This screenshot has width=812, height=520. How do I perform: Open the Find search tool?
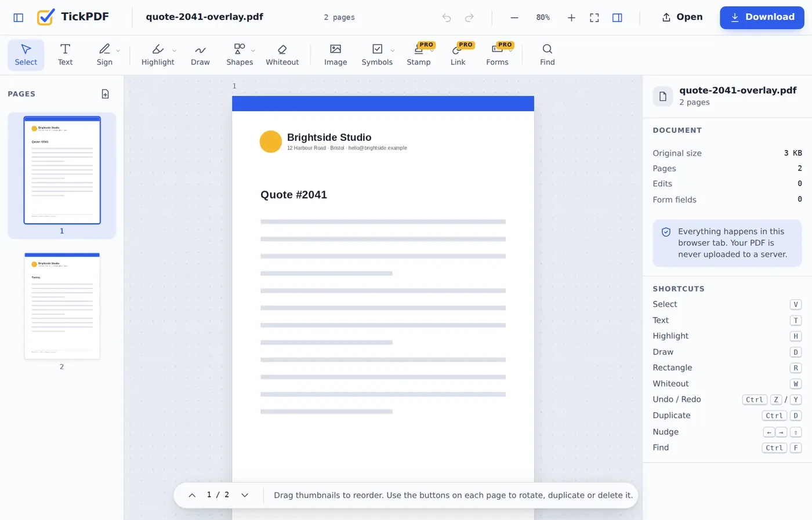coord(547,54)
